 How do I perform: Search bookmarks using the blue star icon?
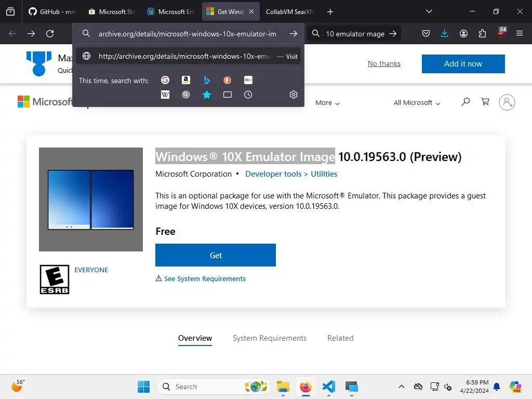click(207, 95)
